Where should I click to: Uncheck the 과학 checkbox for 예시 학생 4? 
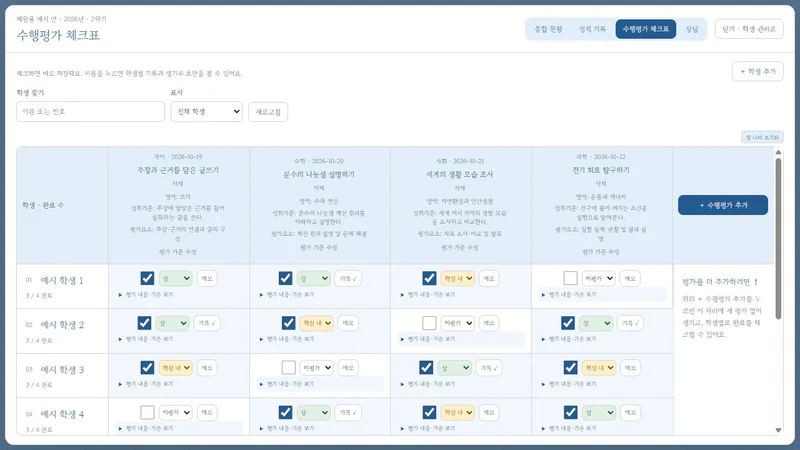pos(570,412)
